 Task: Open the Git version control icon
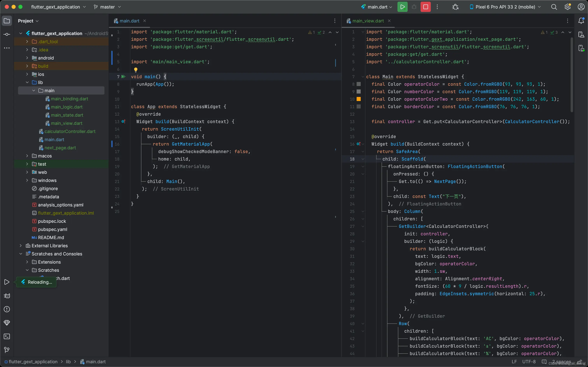7,350
